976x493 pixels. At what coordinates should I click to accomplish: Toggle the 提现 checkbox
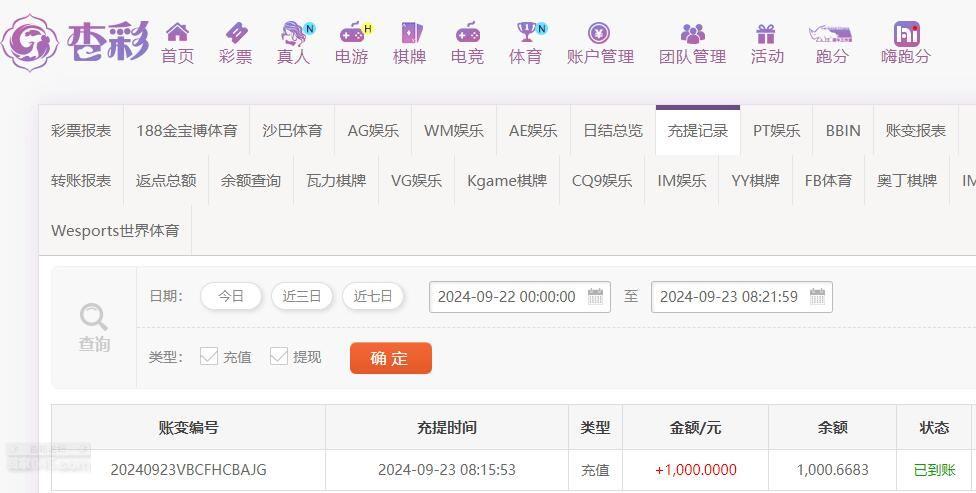278,357
